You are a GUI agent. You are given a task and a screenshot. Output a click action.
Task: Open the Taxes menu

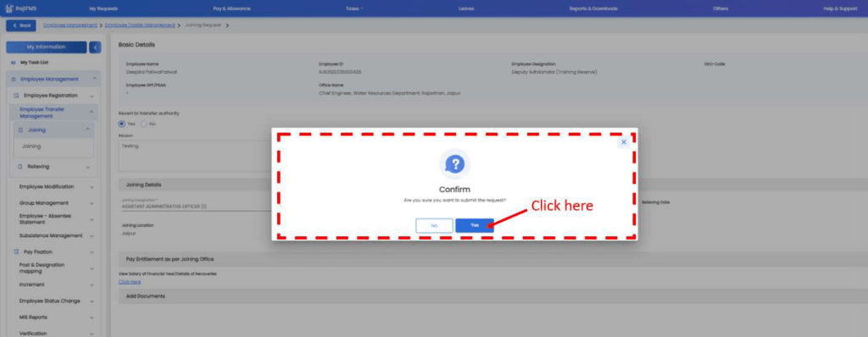(354, 8)
